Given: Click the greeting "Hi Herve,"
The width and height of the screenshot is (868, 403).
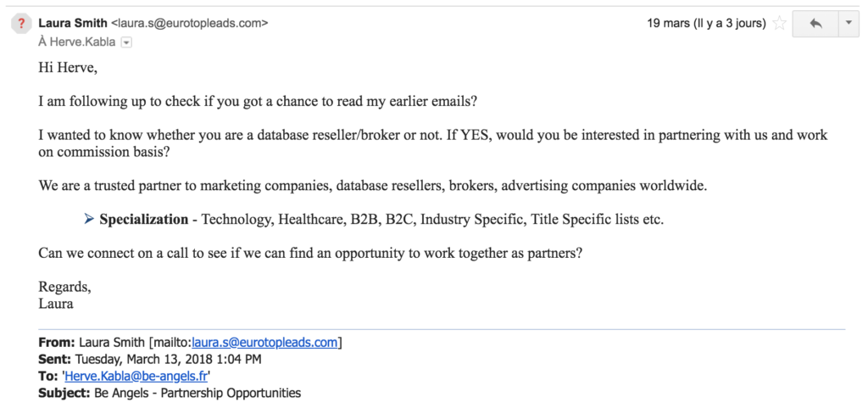Looking at the screenshot, I should [x=66, y=68].
